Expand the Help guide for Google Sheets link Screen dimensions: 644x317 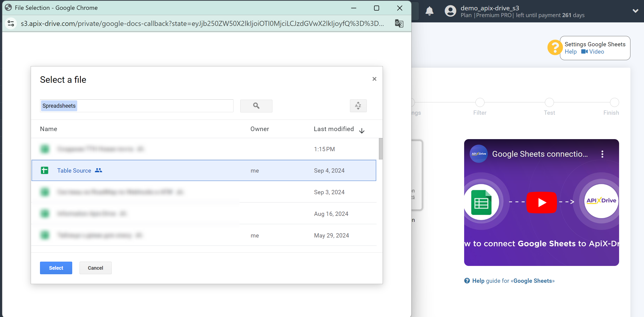pos(509,281)
